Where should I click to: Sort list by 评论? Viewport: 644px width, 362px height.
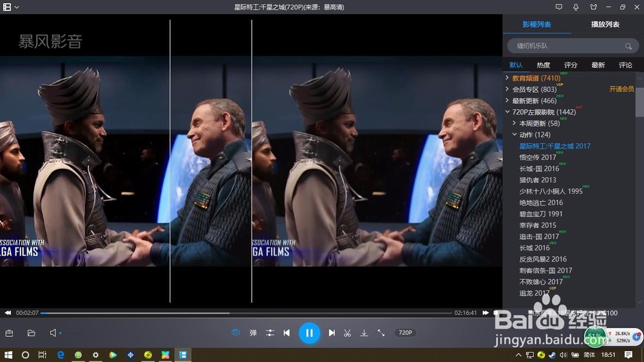[625, 65]
